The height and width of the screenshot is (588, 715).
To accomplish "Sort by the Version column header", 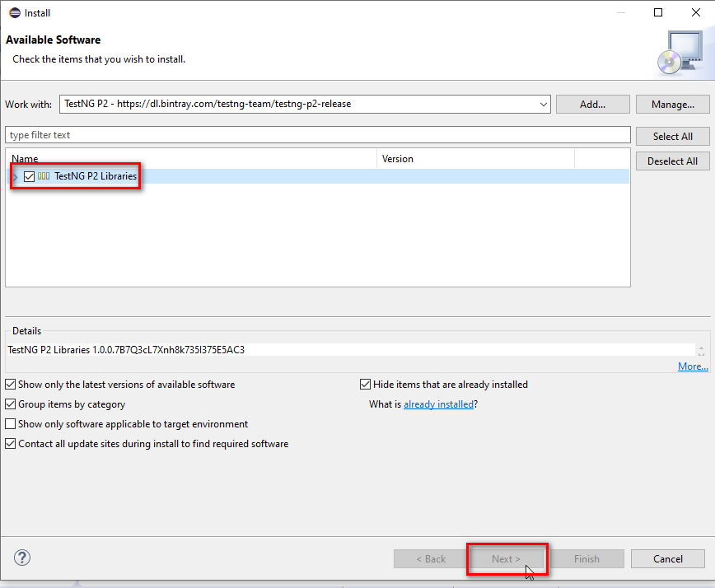I will click(x=475, y=159).
